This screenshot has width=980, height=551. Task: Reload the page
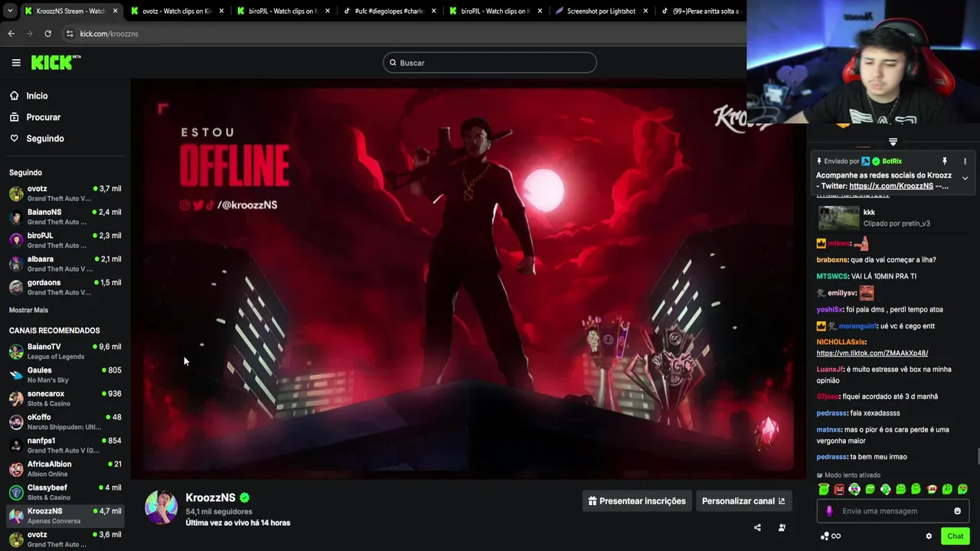coord(47,34)
